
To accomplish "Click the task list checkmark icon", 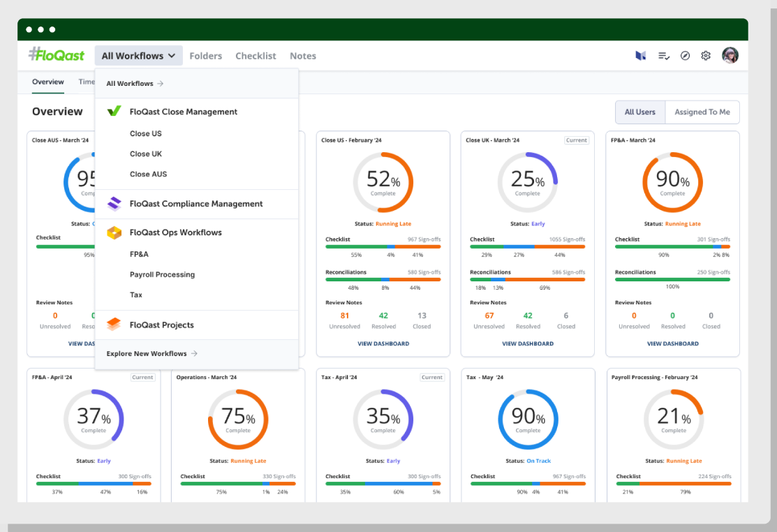I will [664, 56].
